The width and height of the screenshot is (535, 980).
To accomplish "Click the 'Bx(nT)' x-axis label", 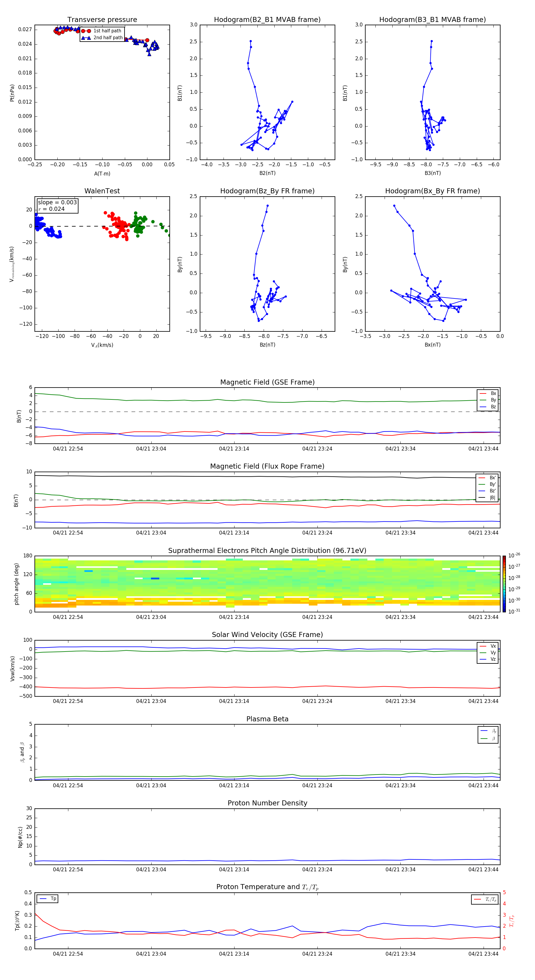I will [x=432, y=345].
